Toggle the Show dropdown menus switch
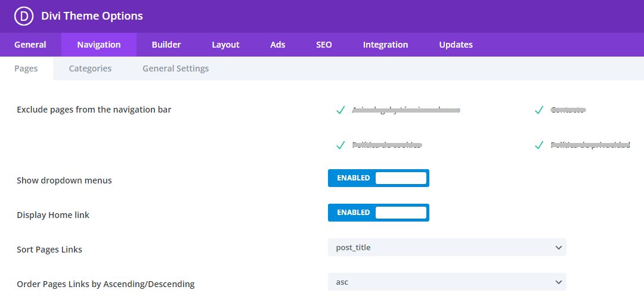Screen dimensions: 644x299 pos(378,178)
